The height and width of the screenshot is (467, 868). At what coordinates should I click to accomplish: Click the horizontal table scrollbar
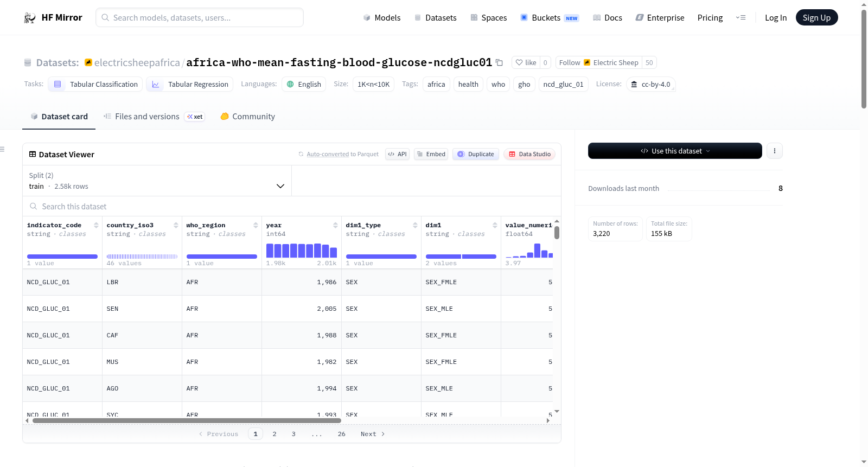(x=187, y=420)
